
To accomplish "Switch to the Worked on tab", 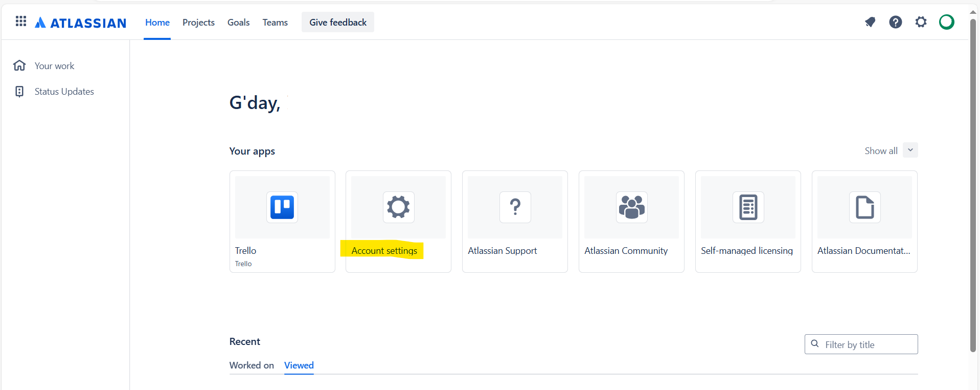I will 252,365.
